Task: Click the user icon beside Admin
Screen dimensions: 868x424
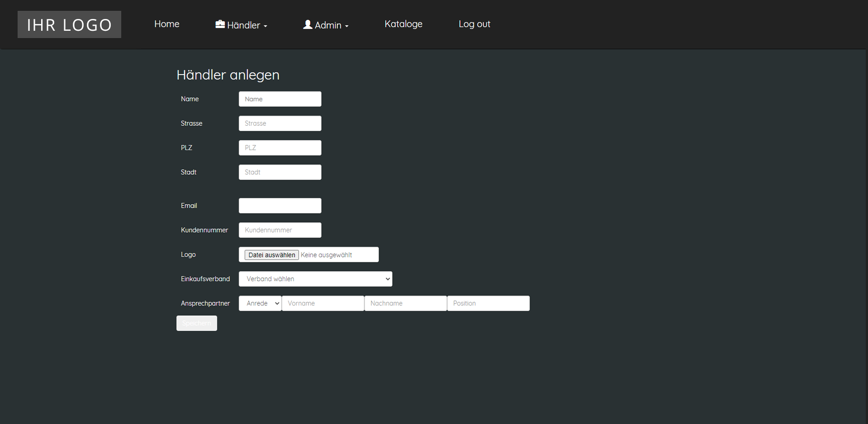Action: (308, 24)
